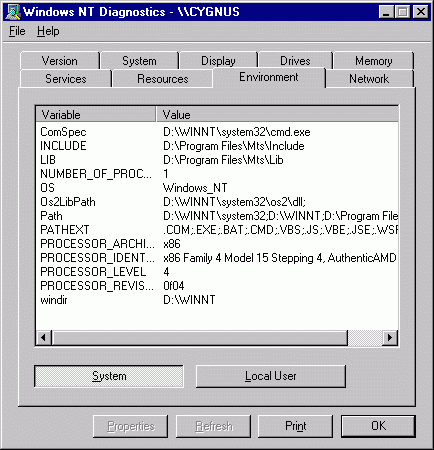Click the left scroll arrow in list
The width and height of the screenshot is (434, 450).
44,338
